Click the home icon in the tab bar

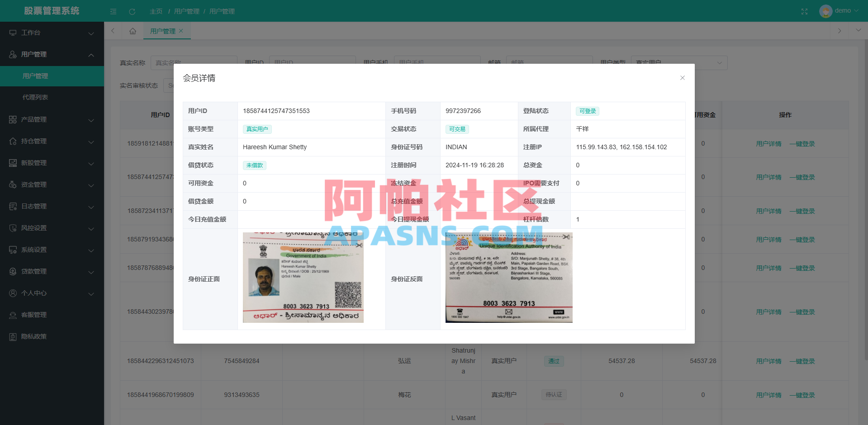(133, 31)
